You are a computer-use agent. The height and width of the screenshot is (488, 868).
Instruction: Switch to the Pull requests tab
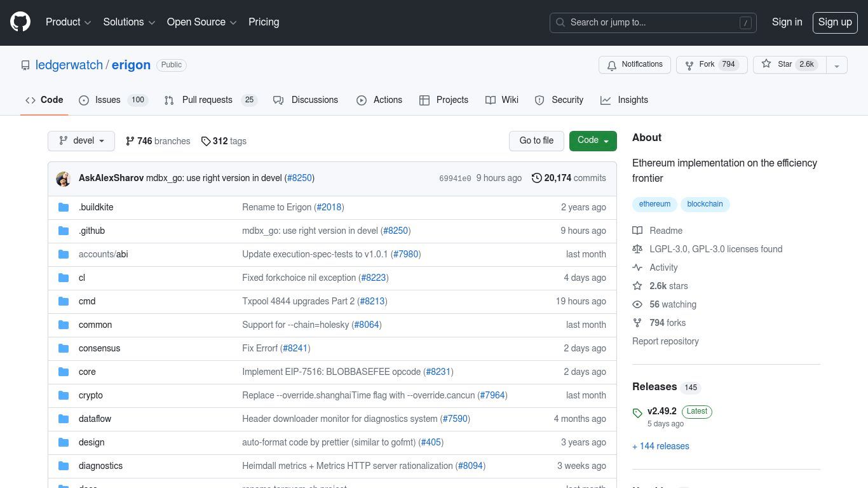click(x=210, y=100)
